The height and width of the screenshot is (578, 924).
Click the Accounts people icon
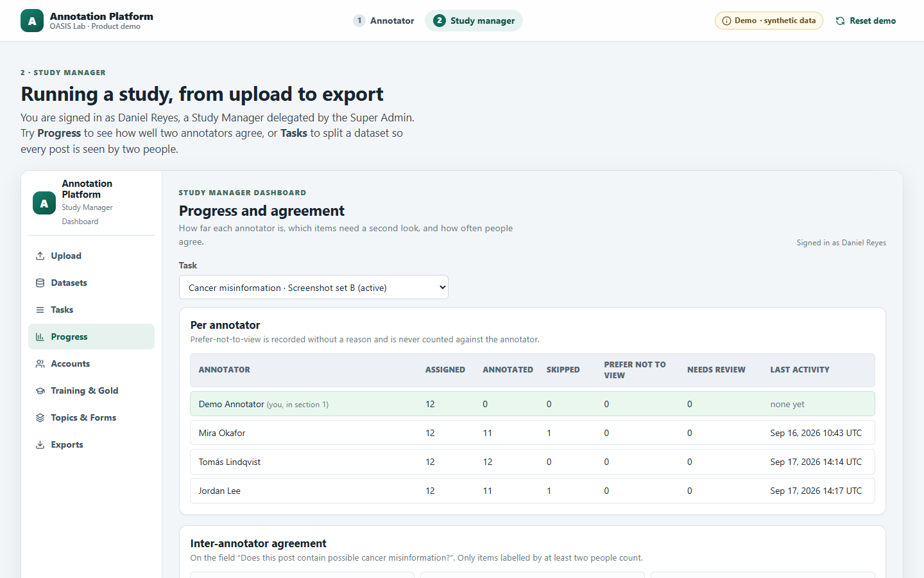point(40,363)
